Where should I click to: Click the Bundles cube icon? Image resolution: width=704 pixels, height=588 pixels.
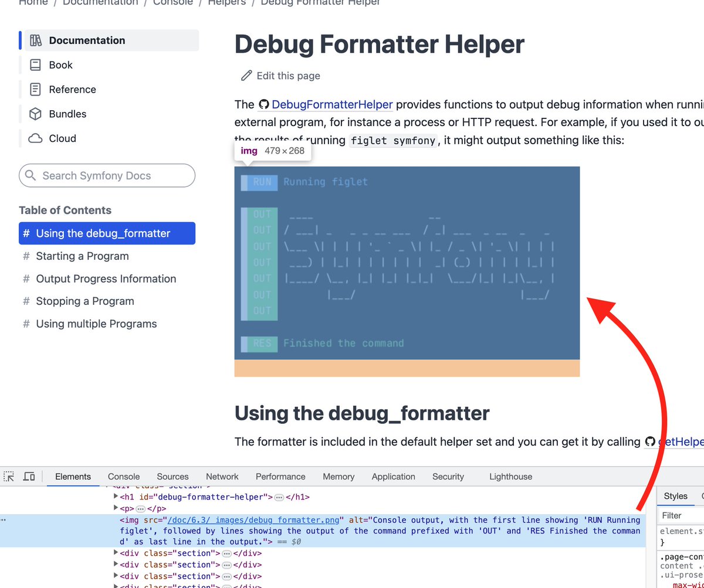36,114
